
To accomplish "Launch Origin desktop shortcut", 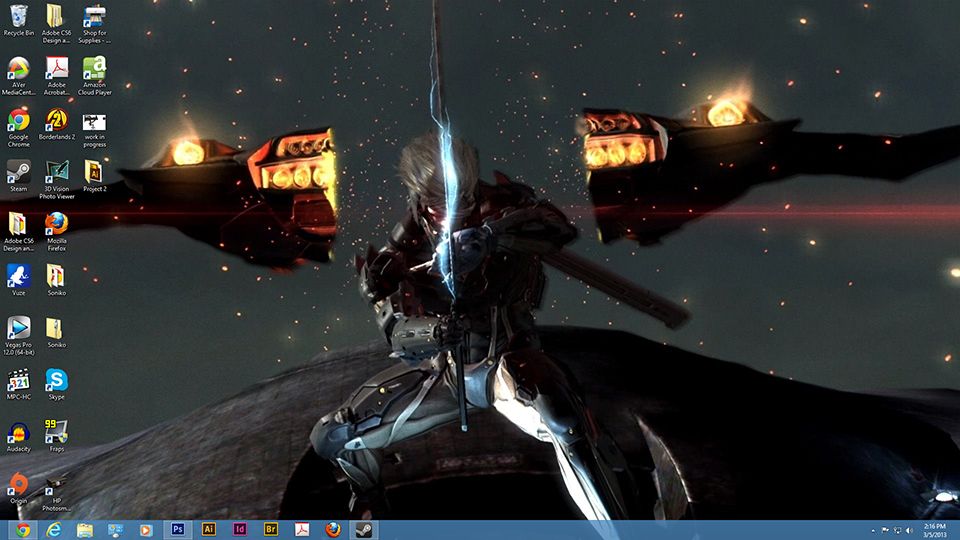I will 18,489.
